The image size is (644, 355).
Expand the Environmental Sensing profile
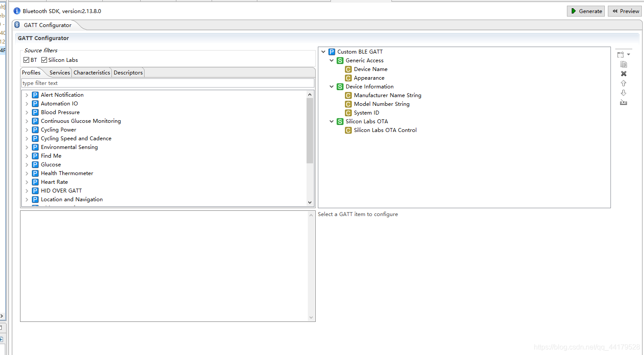[27, 147]
